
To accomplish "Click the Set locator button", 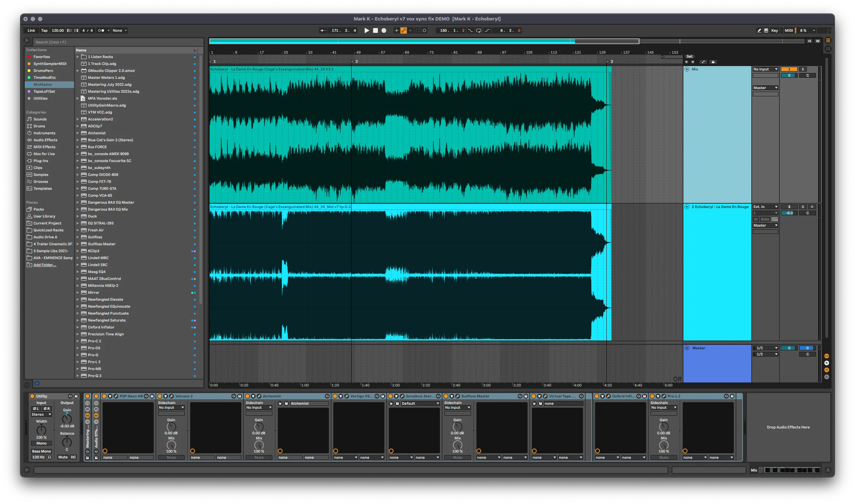I will [x=689, y=57].
